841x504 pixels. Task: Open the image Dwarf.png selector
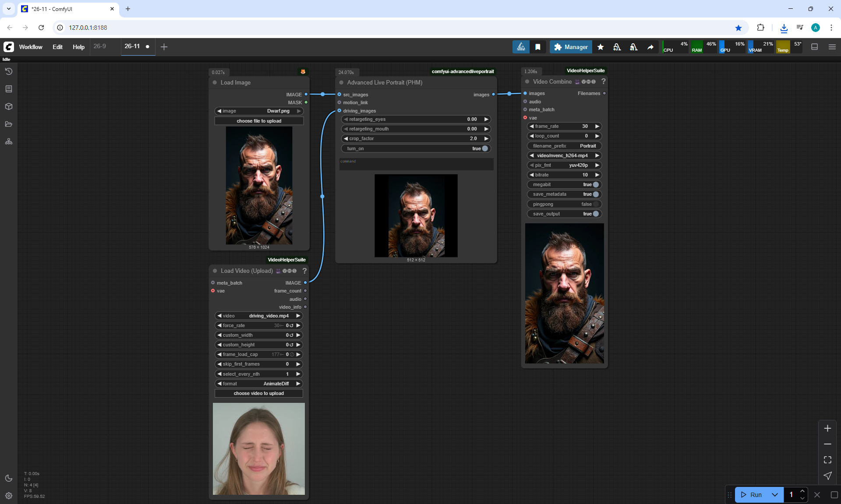click(x=259, y=111)
